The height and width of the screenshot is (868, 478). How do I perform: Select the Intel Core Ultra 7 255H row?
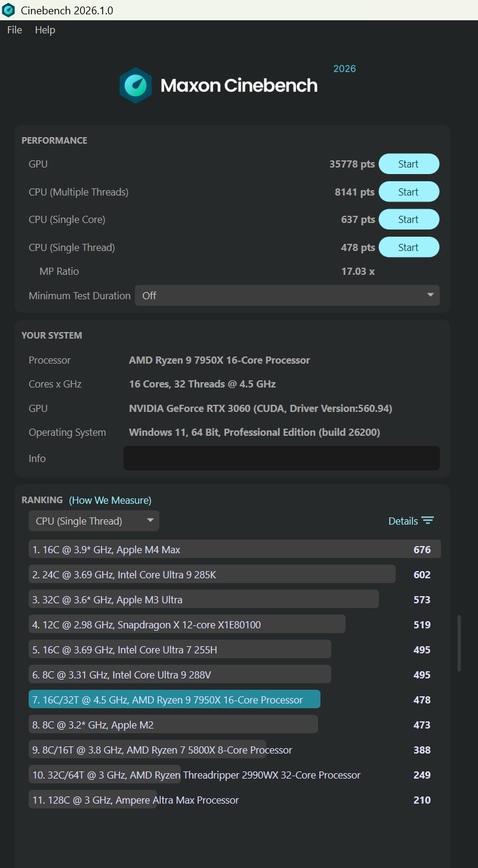pyautogui.click(x=235, y=650)
